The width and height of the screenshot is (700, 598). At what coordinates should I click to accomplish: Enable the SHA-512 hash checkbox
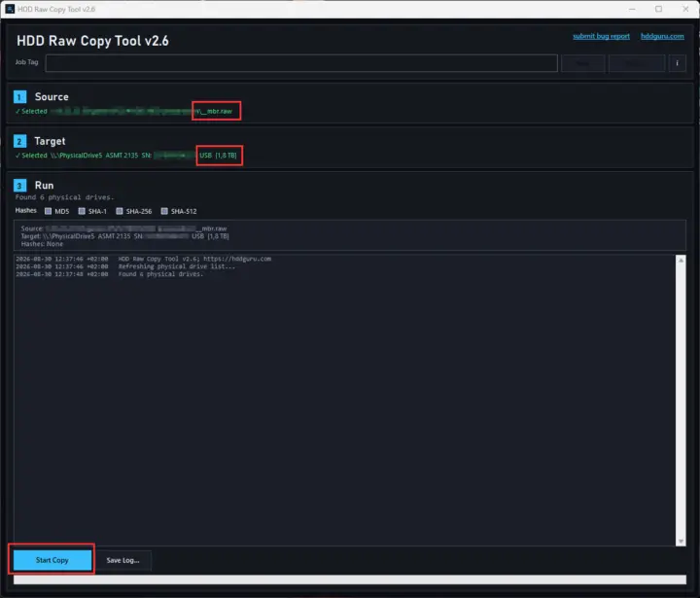(164, 211)
